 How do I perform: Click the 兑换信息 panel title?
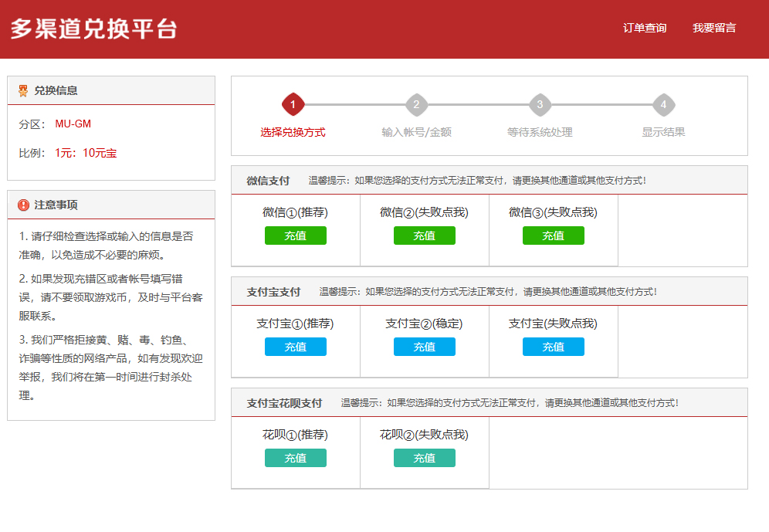(56, 90)
